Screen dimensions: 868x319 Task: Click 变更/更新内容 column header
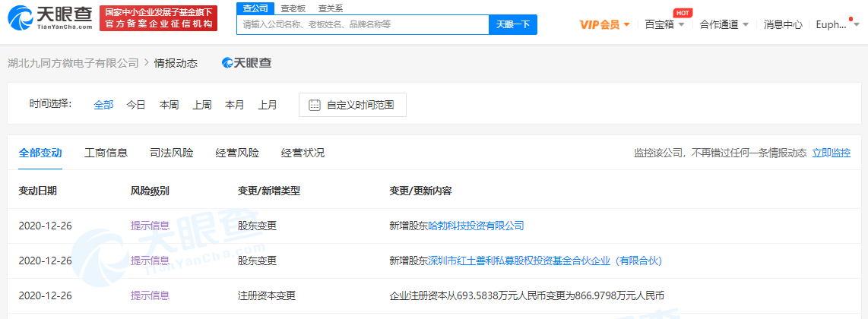[421, 191]
